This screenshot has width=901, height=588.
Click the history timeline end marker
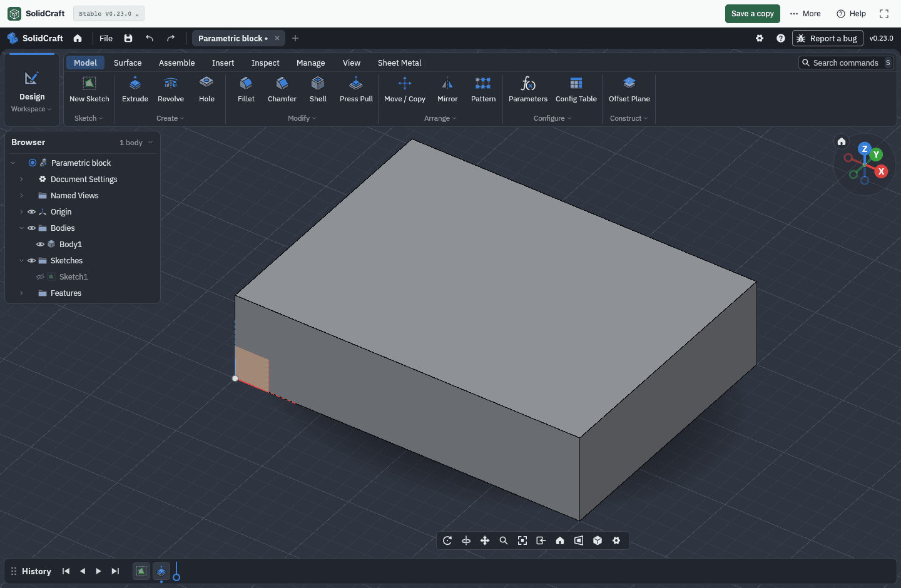176,572
